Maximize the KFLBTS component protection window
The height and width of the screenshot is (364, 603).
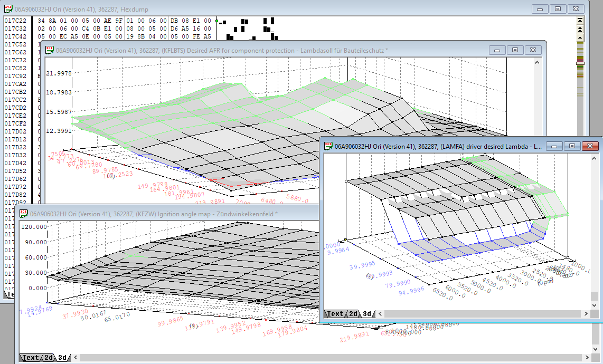pyautogui.click(x=515, y=50)
